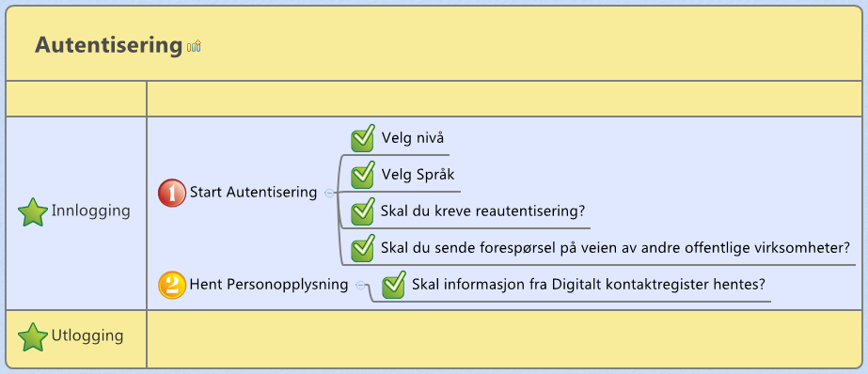The image size is (868, 374).
Task: Collapse the Hent Personopplysning branch
Action: pyautogui.click(x=361, y=286)
